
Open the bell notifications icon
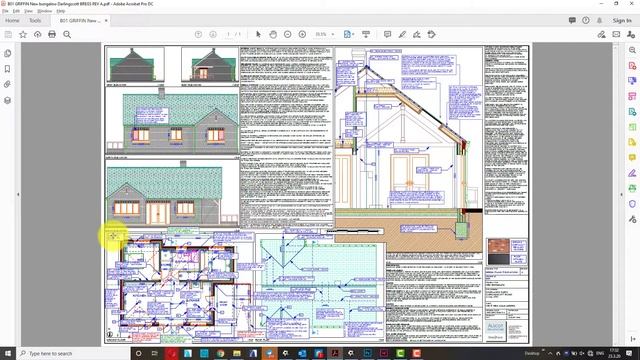(599, 20)
